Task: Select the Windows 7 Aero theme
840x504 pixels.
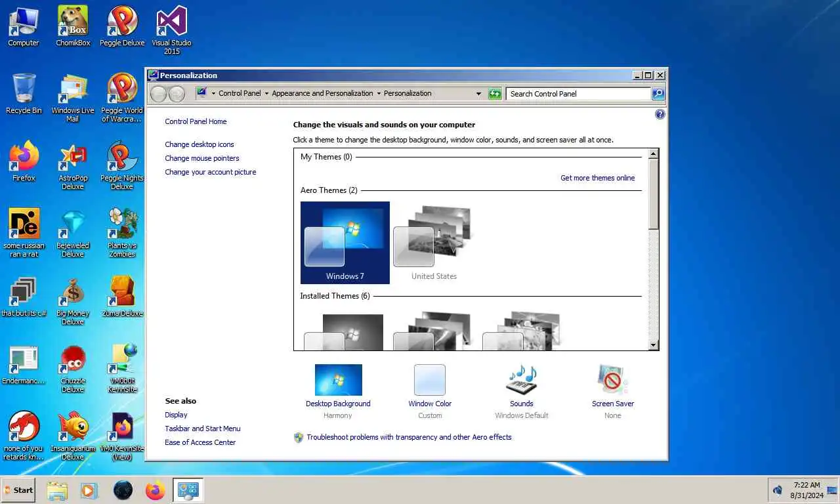Action: point(345,242)
